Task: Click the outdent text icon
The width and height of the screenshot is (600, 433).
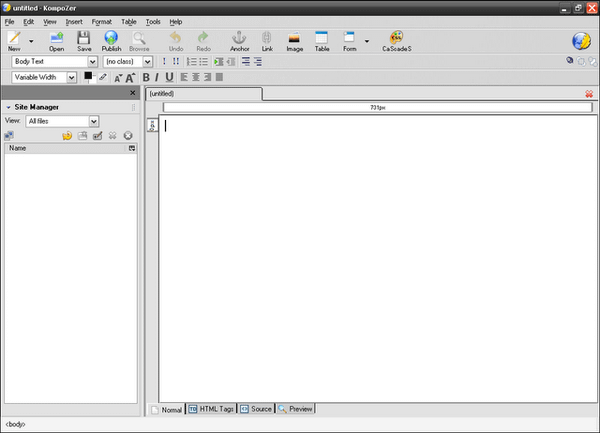Action: tap(231, 62)
